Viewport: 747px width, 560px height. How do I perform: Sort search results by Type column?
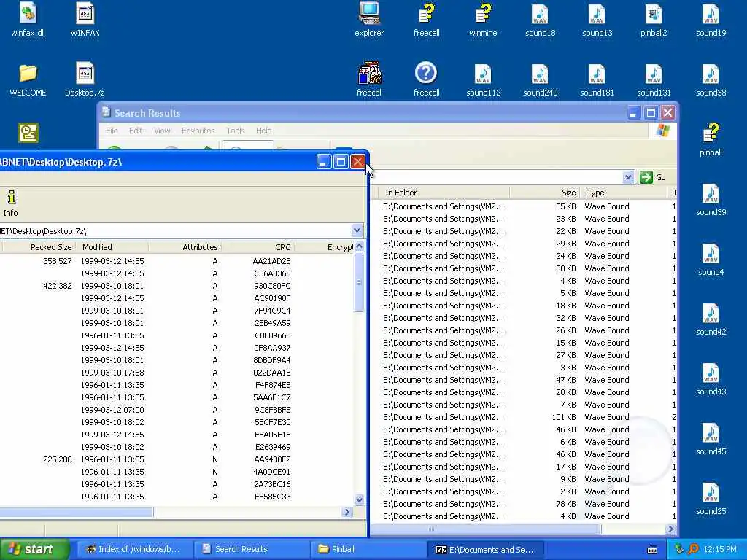[623, 192]
